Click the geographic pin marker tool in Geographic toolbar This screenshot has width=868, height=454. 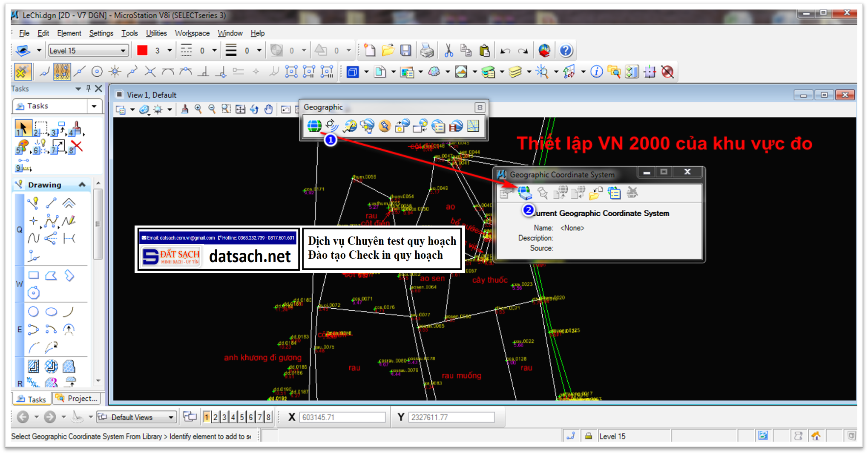pyautogui.click(x=385, y=126)
